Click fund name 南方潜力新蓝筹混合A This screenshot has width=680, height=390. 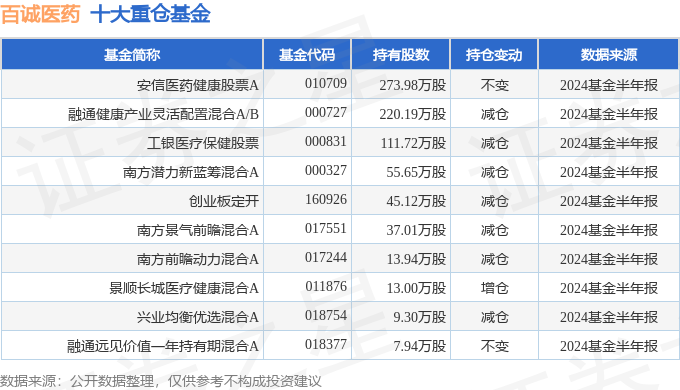(x=191, y=172)
